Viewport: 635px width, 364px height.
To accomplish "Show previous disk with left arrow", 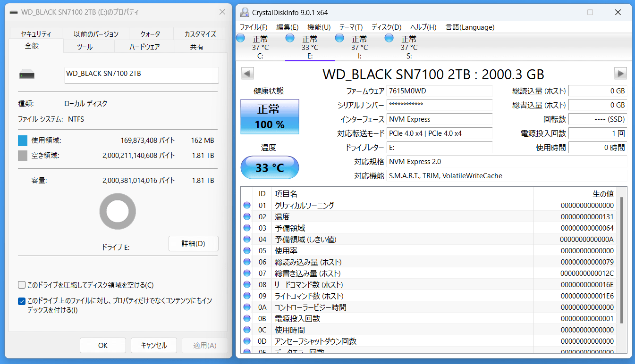I will [248, 74].
